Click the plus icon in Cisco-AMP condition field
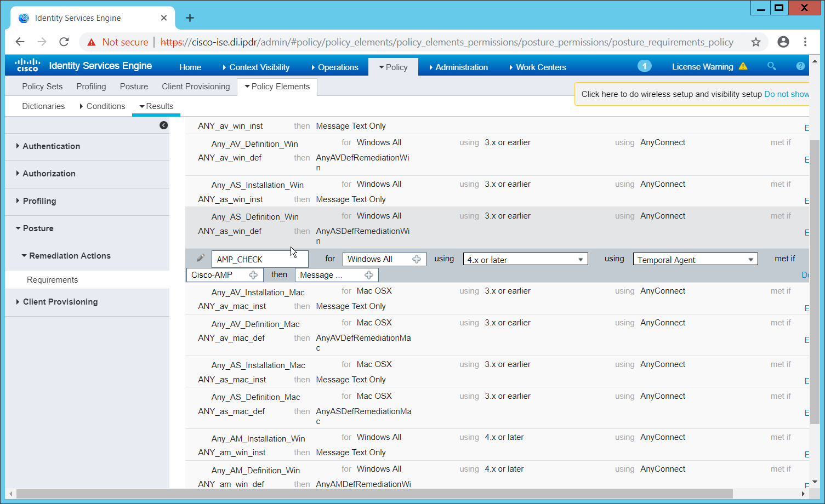The height and width of the screenshot is (504, 825). tap(253, 275)
